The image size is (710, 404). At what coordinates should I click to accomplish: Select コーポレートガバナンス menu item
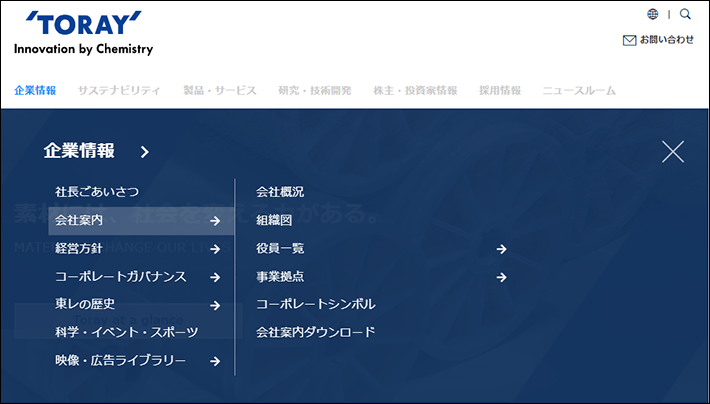pyautogui.click(x=120, y=277)
